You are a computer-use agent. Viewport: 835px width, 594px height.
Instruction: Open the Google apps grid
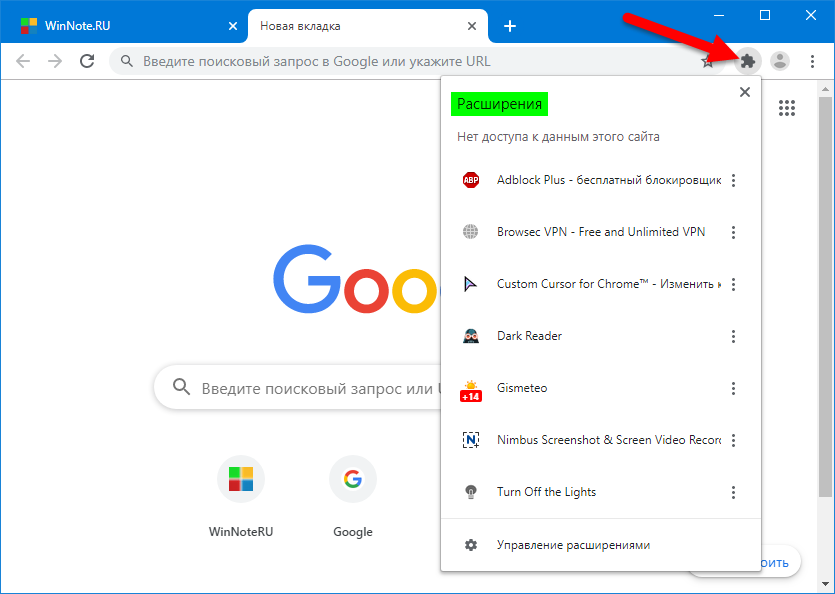click(787, 108)
